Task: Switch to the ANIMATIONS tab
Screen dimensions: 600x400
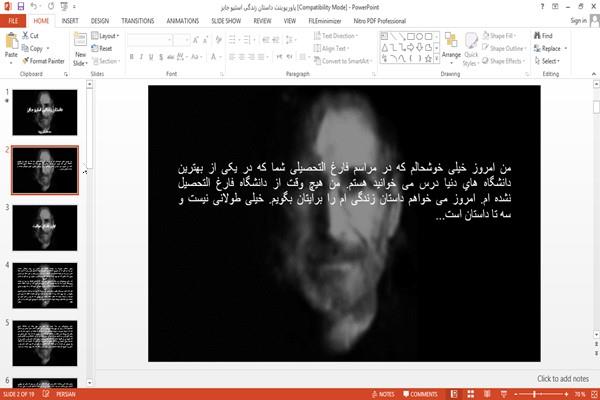Action: (x=183, y=21)
